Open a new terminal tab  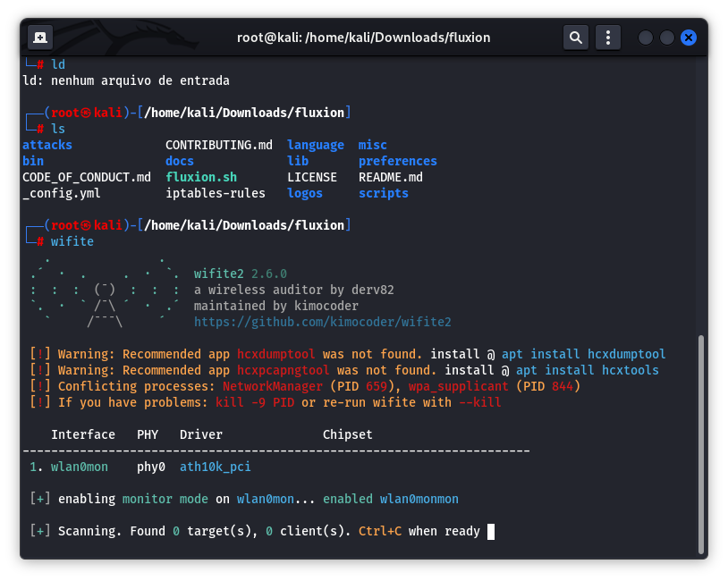tap(40, 38)
